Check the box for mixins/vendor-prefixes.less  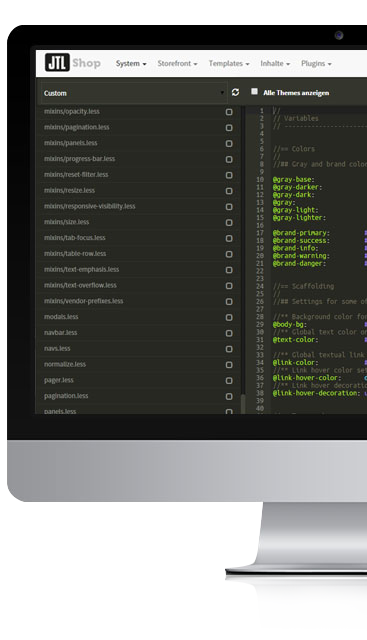pos(229,302)
